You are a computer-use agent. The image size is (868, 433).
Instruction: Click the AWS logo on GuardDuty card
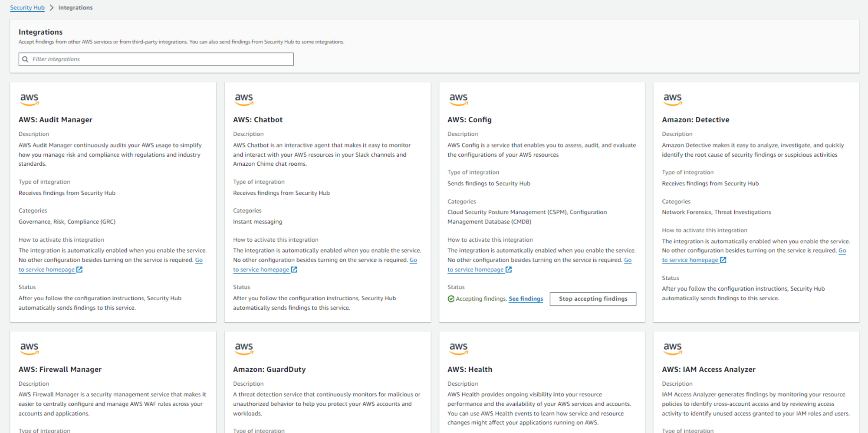[244, 349]
